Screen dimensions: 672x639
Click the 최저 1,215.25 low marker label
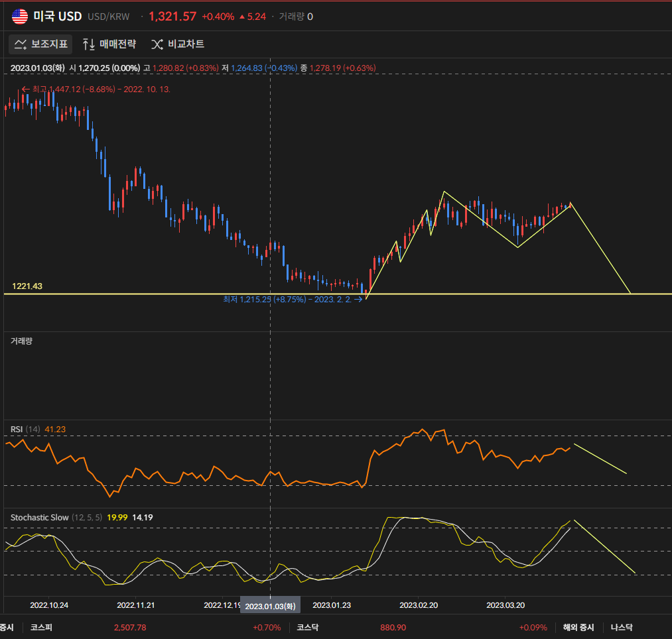click(293, 300)
